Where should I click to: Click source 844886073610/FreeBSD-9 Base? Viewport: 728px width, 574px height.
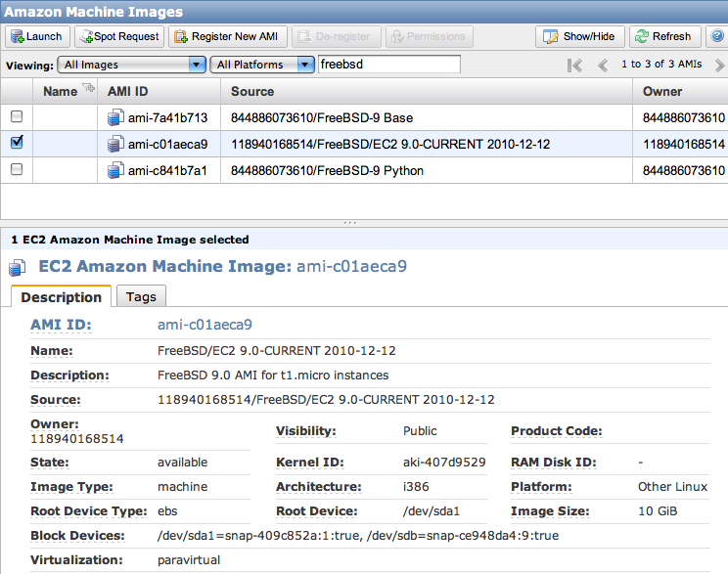click(322, 118)
